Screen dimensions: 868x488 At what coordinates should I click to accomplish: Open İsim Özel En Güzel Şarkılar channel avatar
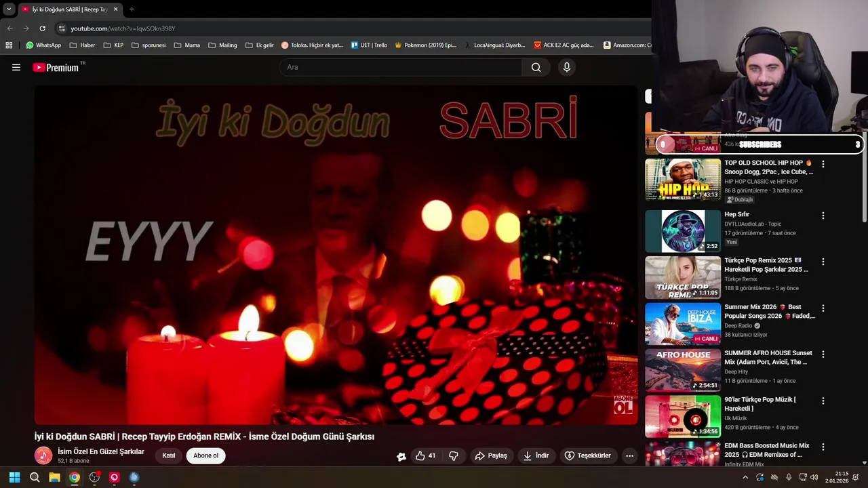click(x=43, y=455)
